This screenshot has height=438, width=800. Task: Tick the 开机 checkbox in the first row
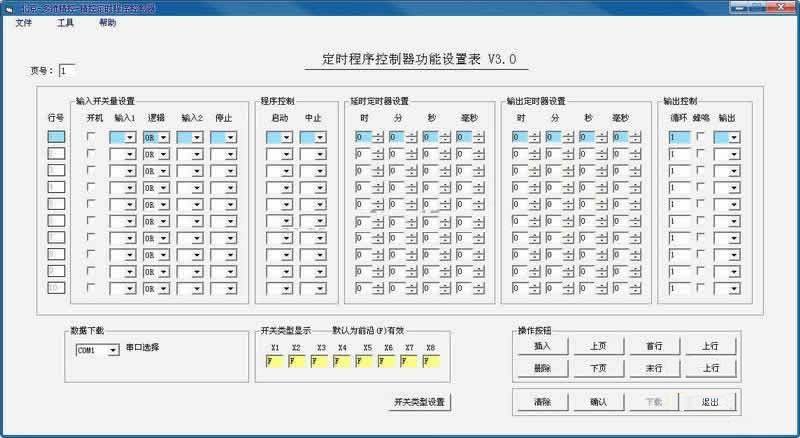pyautogui.click(x=92, y=137)
